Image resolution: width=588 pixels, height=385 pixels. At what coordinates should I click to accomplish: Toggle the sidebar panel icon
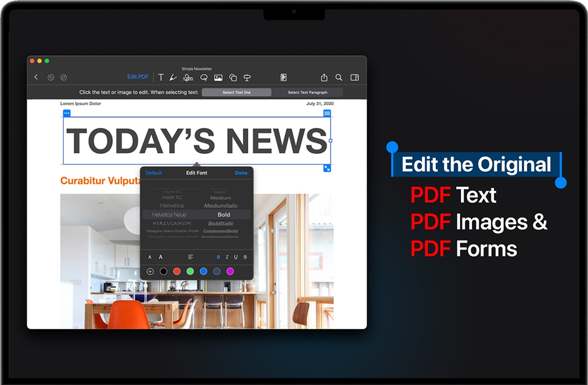tap(354, 77)
